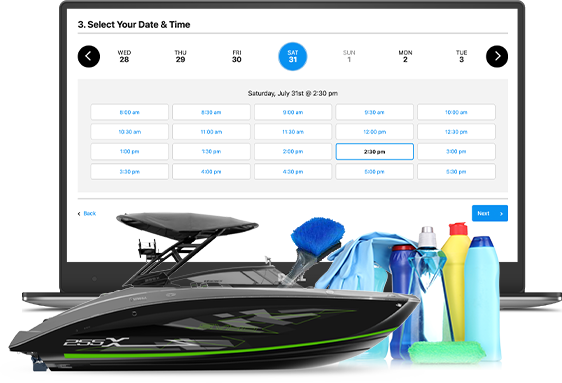Choose the 9:00 am time slot
Image resolution: width=562 pixels, height=383 pixels.
293,112
